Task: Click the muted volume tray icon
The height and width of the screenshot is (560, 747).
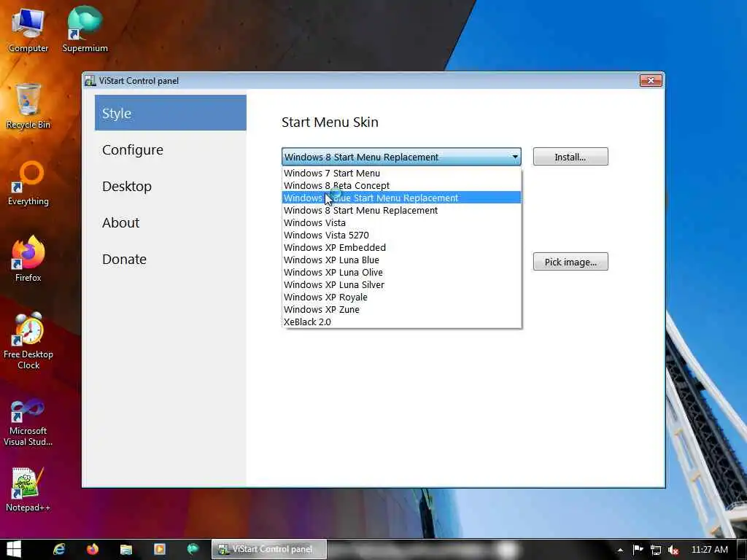Action: [673, 550]
